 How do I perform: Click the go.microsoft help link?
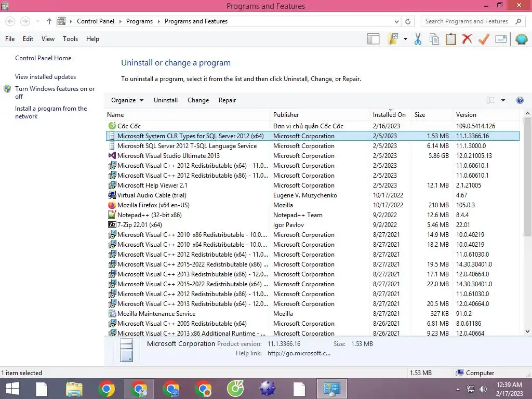click(x=299, y=353)
